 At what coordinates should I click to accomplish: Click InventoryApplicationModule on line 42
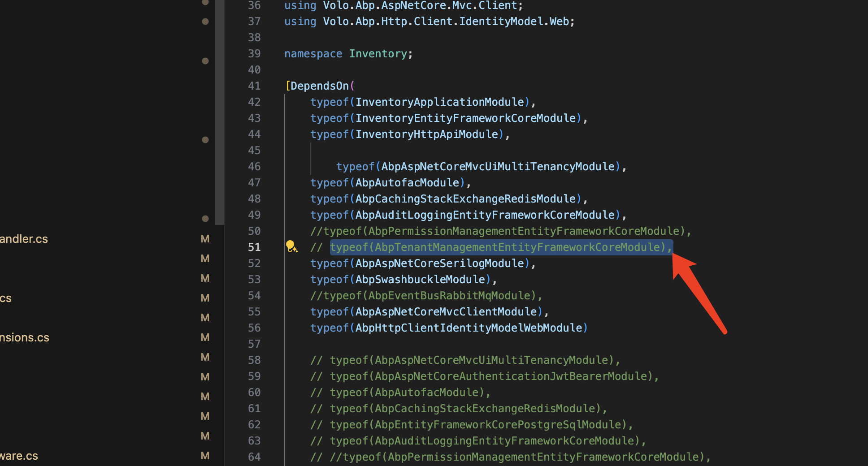click(x=439, y=102)
